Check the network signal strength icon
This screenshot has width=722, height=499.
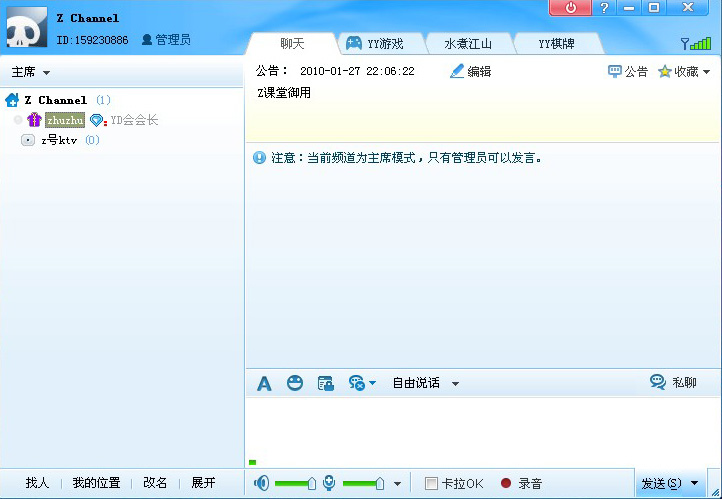tap(696, 44)
